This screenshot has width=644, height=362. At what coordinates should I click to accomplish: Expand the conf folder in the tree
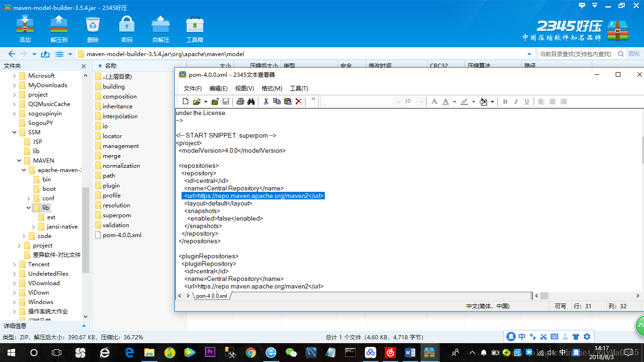click(29, 198)
